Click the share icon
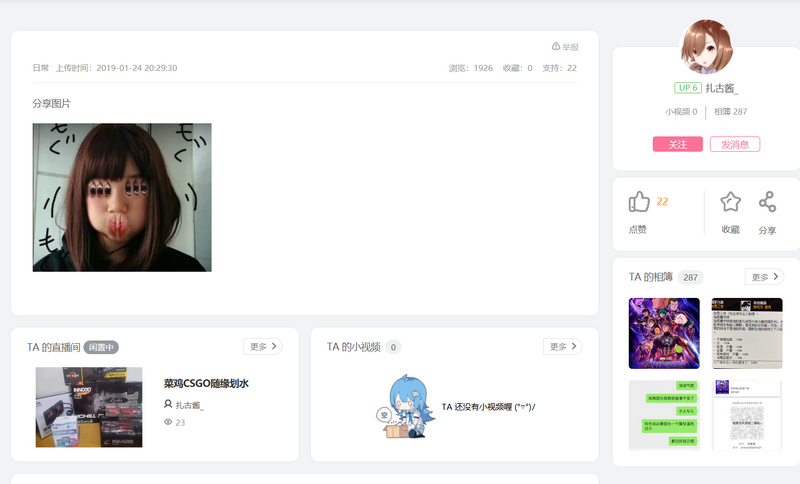The width and height of the screenshot is (800, 484). click(767, 201)
